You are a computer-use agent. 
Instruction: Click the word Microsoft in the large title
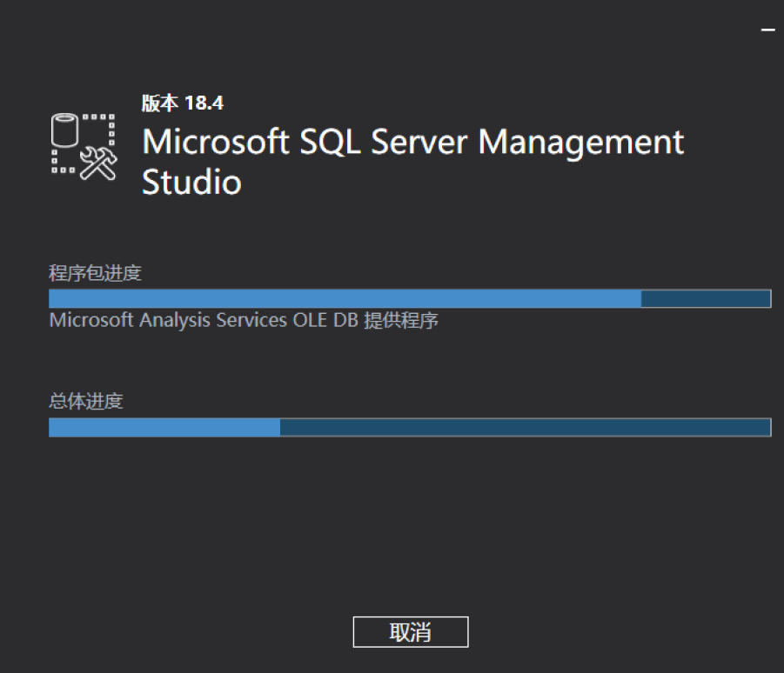pos(215,142)
